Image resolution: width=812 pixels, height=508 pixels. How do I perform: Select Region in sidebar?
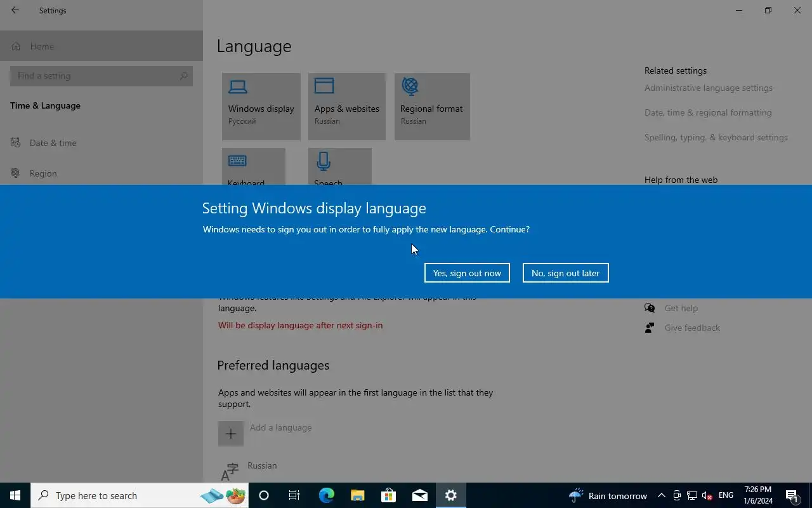[x=101, y=173]
